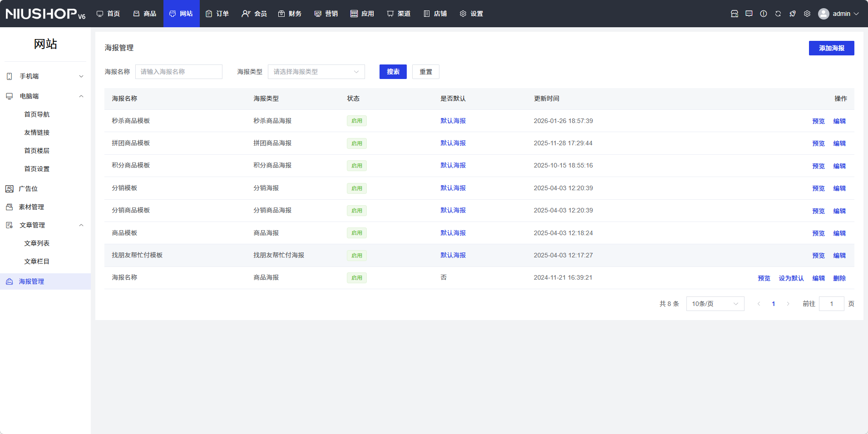Click 删除 for the 海报名称 row

839,278
